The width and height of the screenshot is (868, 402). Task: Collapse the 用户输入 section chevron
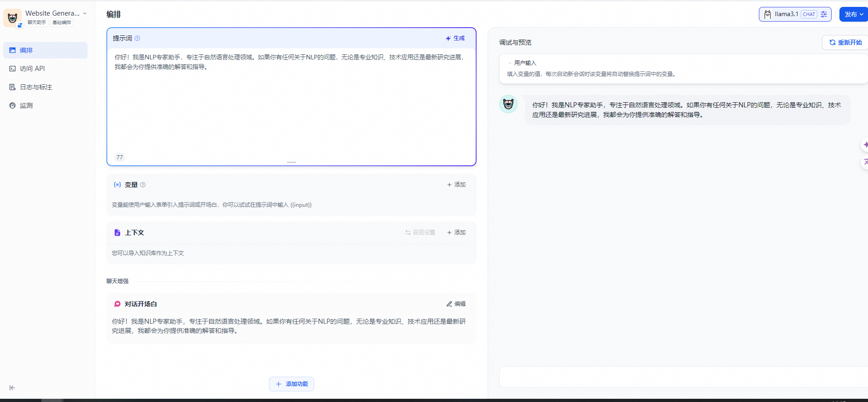coord(509,63)
